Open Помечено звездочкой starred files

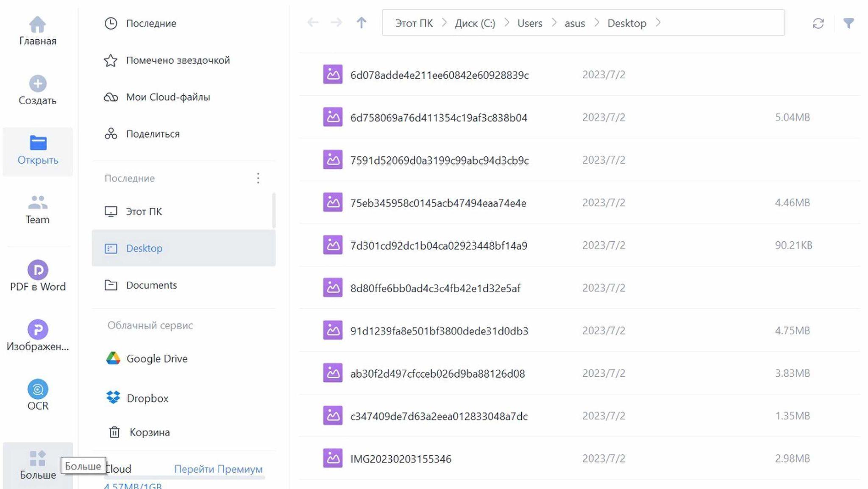pyautogui.click(x=178, y=60)
